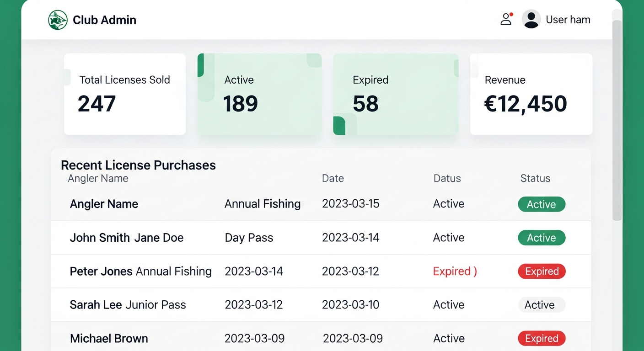The width and height of the screenshot is (644, 351).
Task: Click the Club Admin title
Action: [104, 20]
